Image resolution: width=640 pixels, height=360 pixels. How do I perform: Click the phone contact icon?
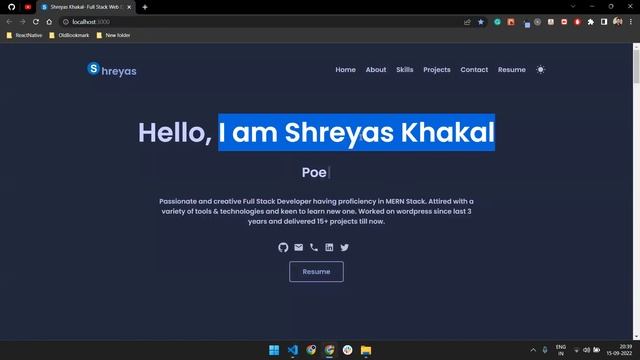(314, 247)
